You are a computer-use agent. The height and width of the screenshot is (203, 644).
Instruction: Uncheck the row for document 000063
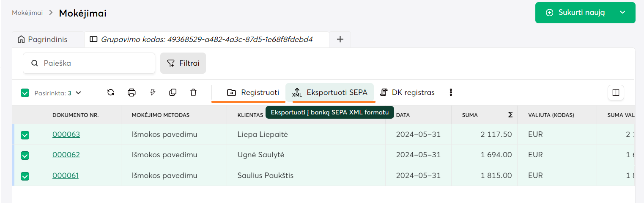25,135
